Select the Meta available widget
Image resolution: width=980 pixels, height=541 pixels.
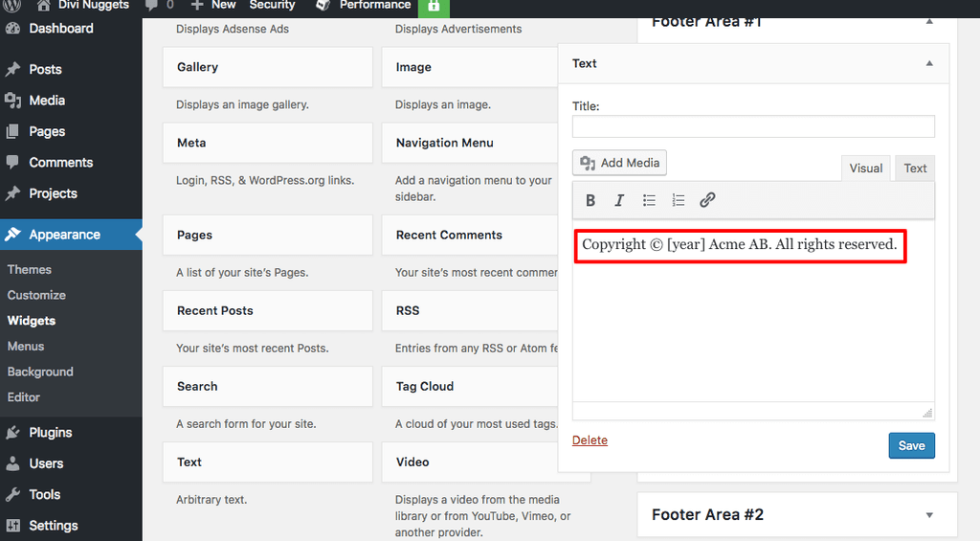268,143
